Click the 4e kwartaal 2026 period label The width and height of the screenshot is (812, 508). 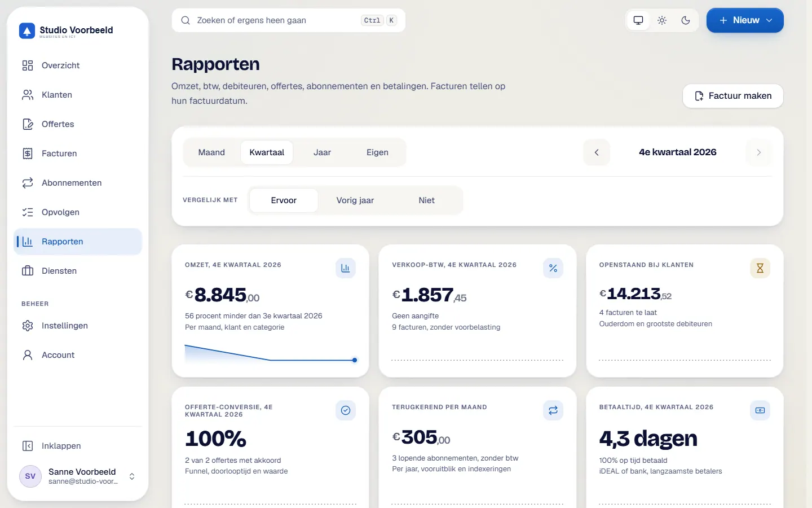tap(678, 152)
